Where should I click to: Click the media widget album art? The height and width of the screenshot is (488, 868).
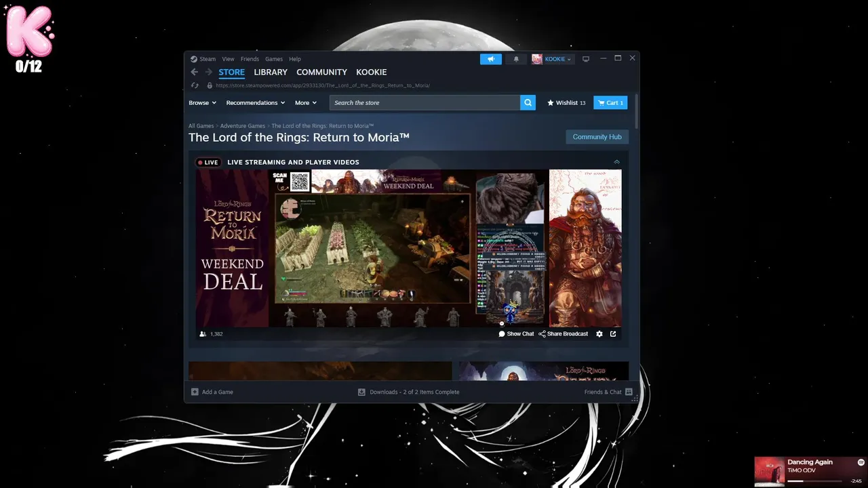click(770, 471)
